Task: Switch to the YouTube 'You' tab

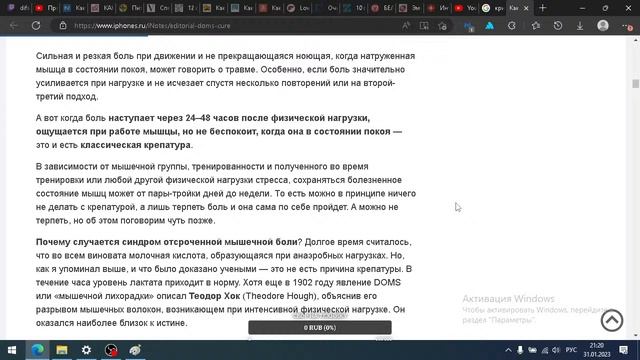Action: [x=466, y=8]
